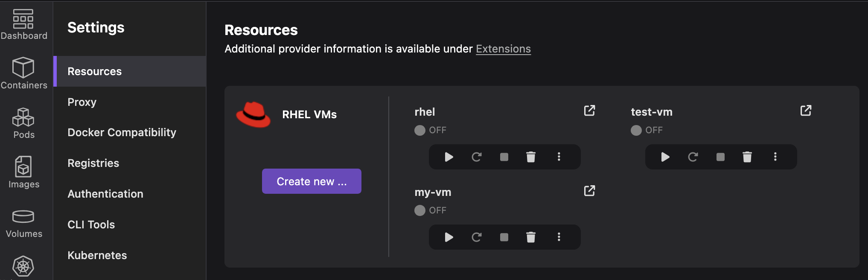Start the test-vm machine
This screenshot has height=280, width=868.
[665, 157]
